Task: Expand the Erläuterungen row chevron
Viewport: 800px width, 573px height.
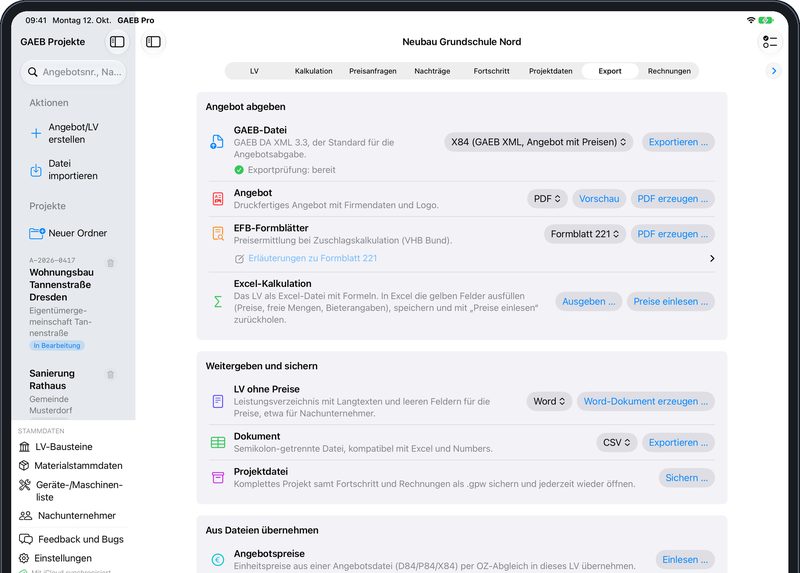Action: 712,259
